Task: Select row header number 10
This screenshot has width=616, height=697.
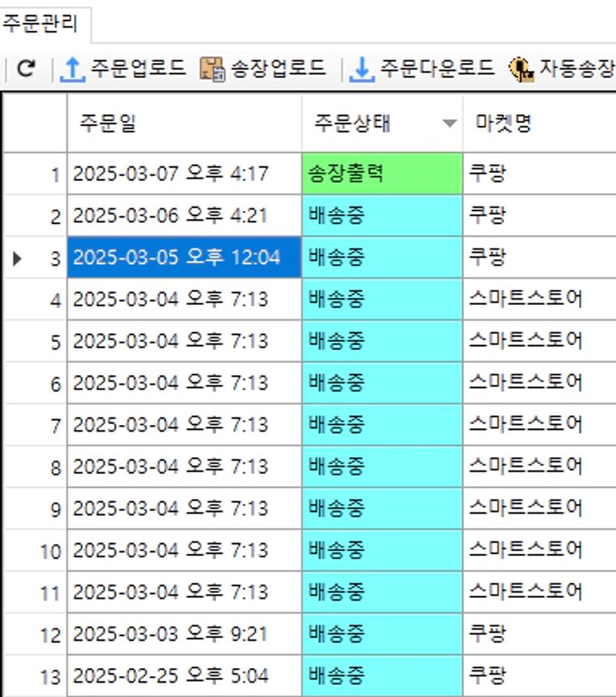Action: [36, 551]
